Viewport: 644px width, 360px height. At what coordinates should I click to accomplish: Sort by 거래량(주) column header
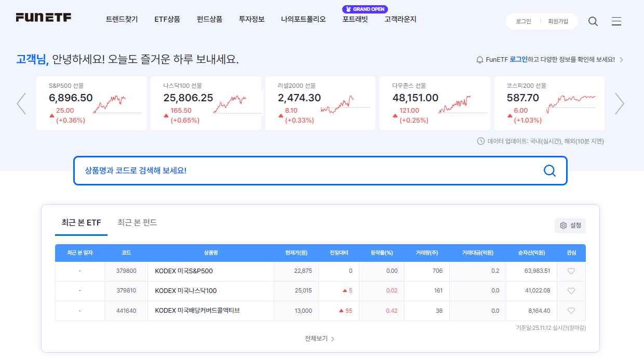(427, 253)
